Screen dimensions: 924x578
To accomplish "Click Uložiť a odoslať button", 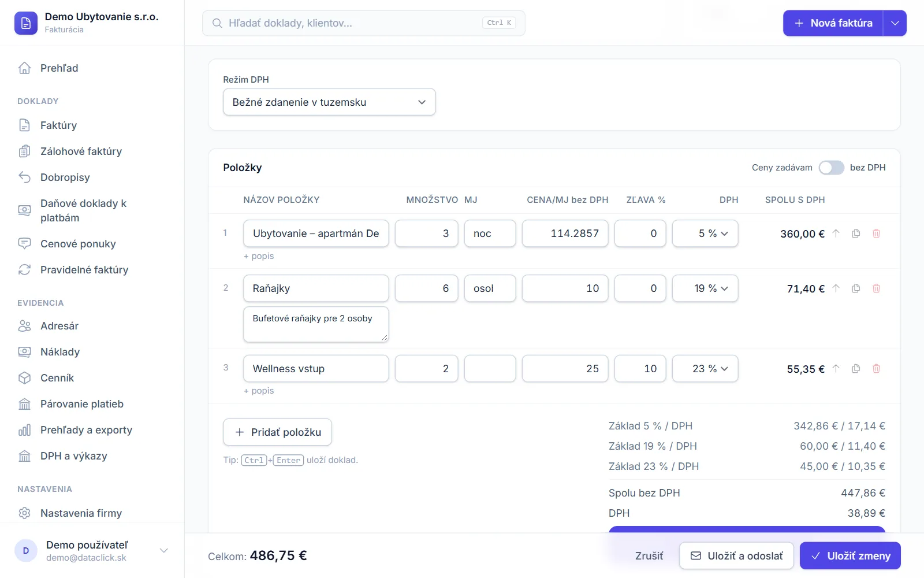I will pos(736,555).
